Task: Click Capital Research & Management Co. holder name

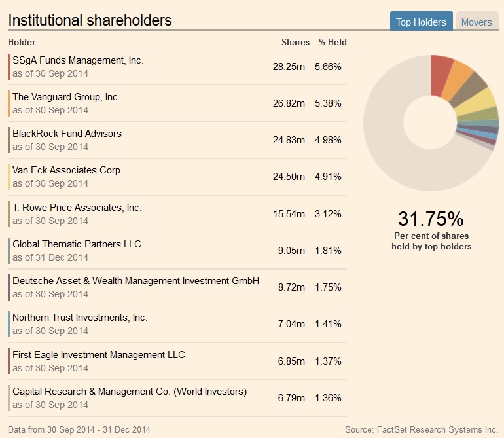Action: point(130,392)
